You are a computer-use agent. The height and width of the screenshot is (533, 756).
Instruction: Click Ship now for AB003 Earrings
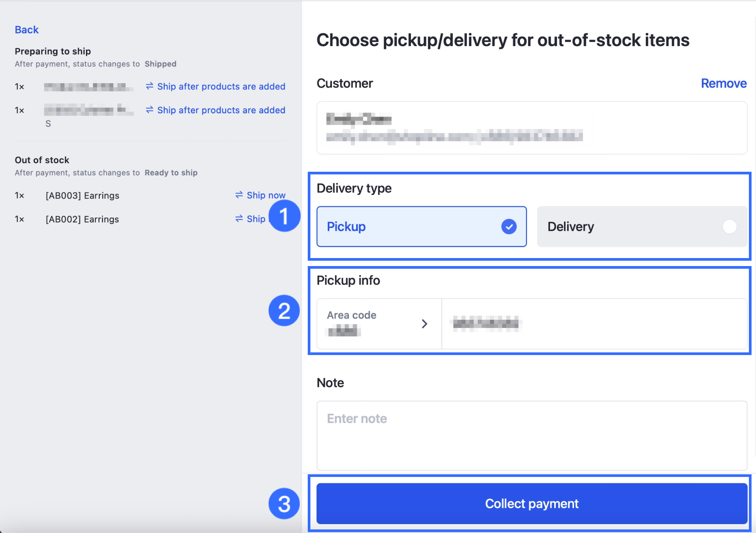pos(266,195)
